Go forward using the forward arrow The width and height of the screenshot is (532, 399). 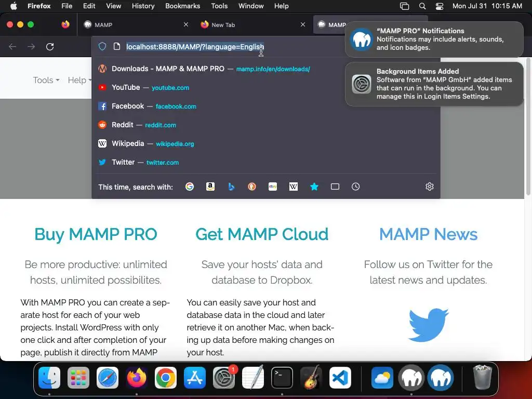coord(31,46)
